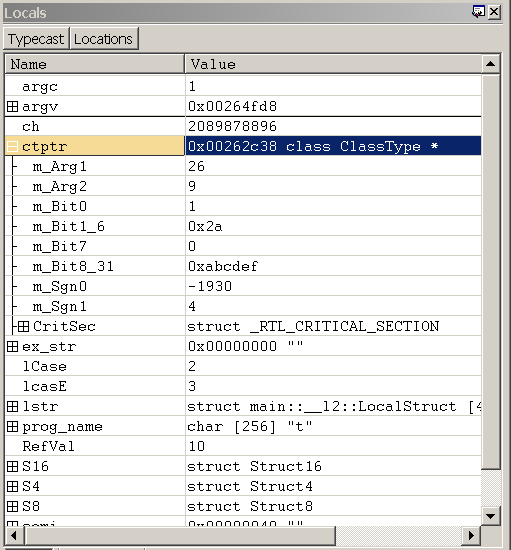This screenshot has height=550, width=511.
Task: Collapse the ctptr variable
Action: click(x=12, y=146)
